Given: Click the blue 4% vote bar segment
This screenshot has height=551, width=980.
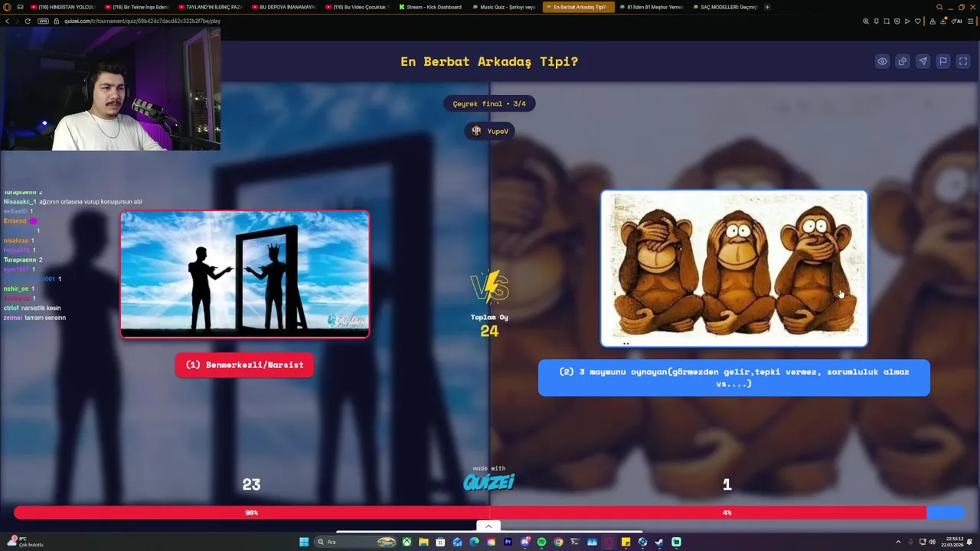Looking at the screenshot, I should pos(946,513).
